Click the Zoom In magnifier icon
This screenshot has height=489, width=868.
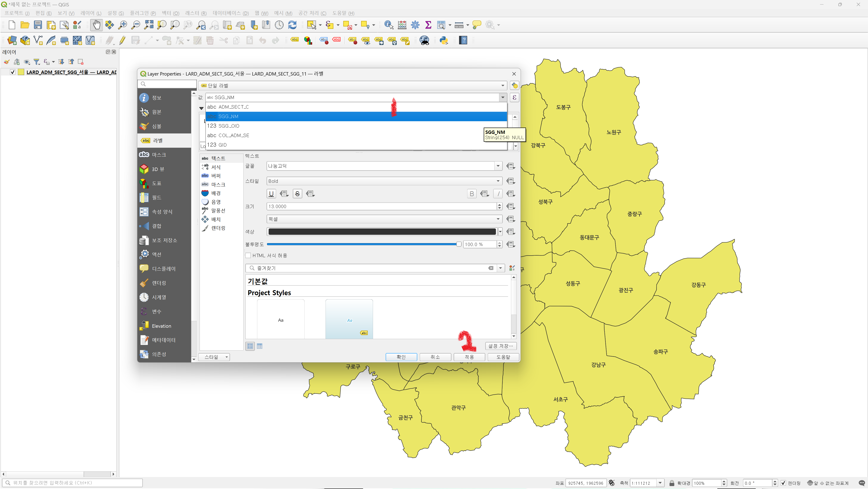coord(122,25)
